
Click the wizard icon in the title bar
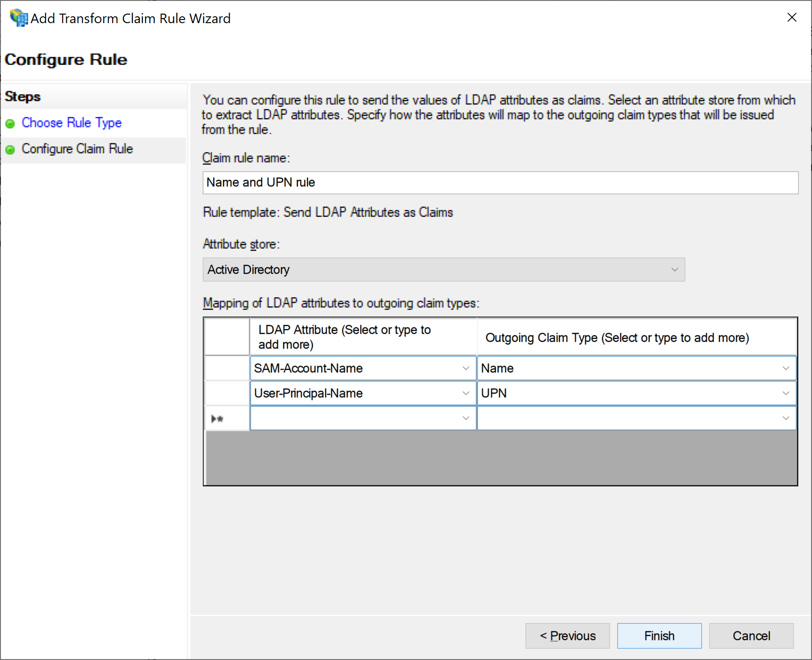19,18
